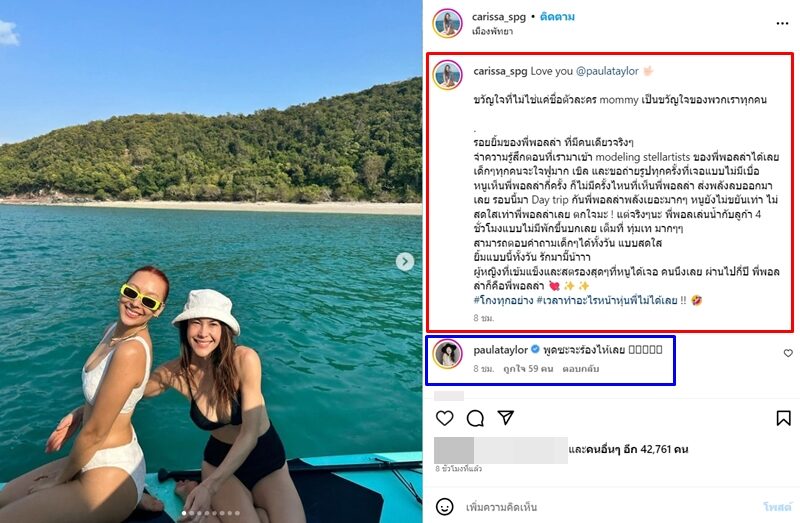This screenshot has height=523, width=800.
Task: Click the share paper plane icon
Action: click(506, 417)
